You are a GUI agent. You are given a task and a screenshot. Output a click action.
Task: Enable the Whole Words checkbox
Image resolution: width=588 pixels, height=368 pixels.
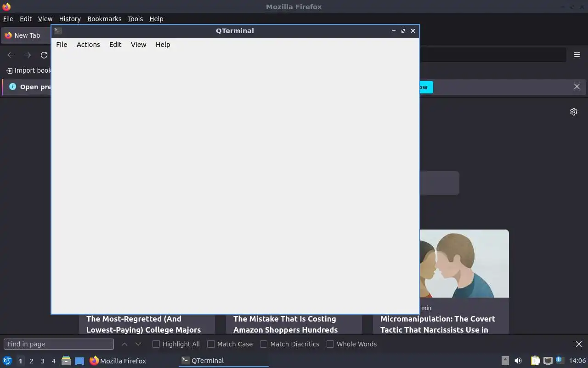[x=330, y=344]
